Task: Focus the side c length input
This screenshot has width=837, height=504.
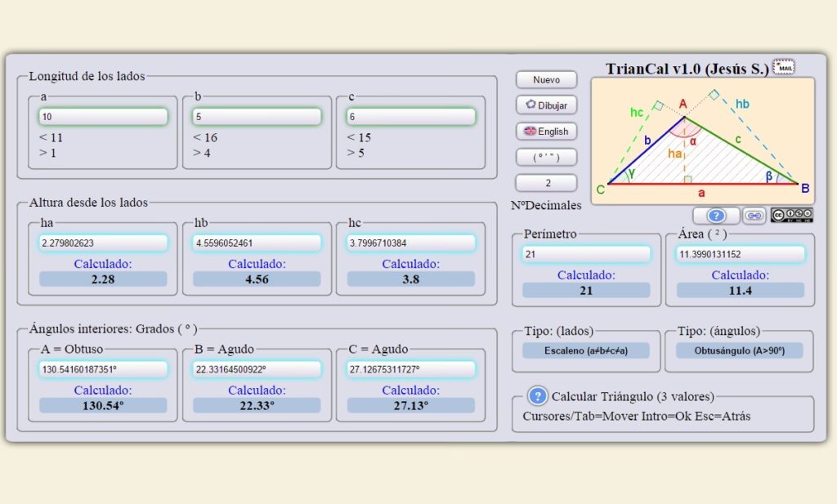Action: (x=410, y=117)
